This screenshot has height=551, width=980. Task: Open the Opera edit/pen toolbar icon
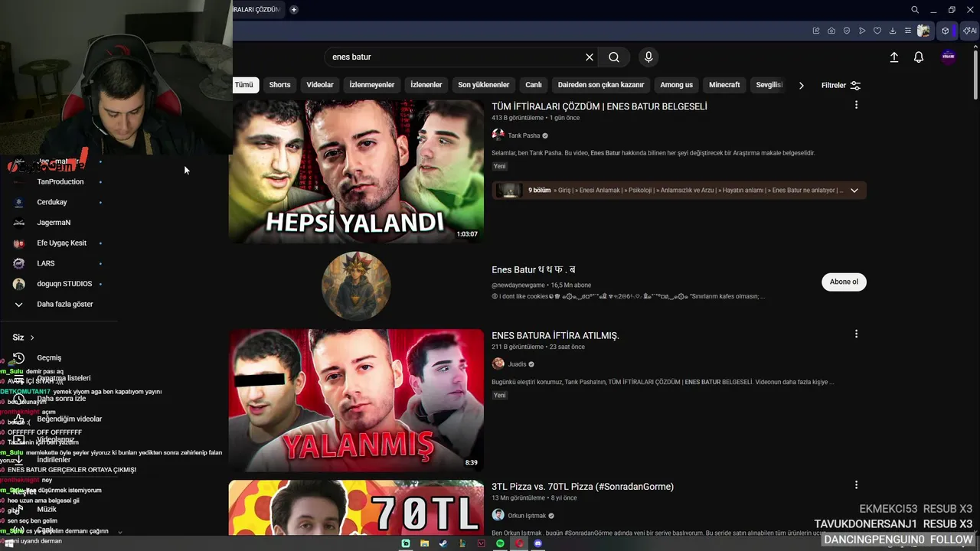pos(816,31)
